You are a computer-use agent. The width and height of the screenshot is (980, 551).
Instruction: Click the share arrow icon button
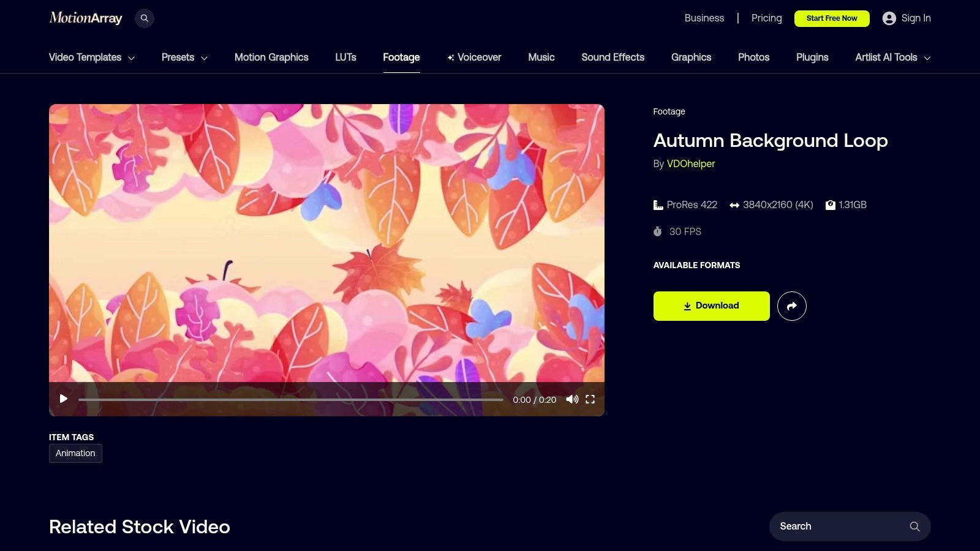click(x=792, y=306)
